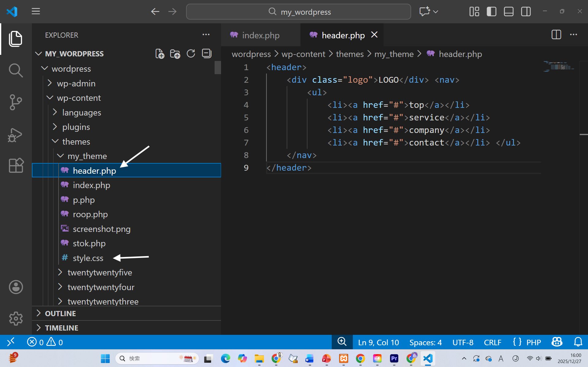The height and width of the screenshot is (367, 588).
Task: Open the Source Control view
Action: coord(16,102)
